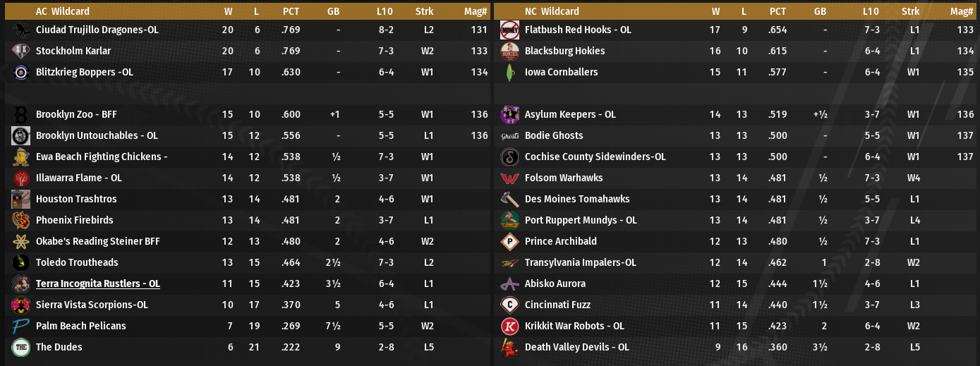Click the AC Wildcard L10 column header
This screenshot has width=980, height=366.
[x=385, y=11]
